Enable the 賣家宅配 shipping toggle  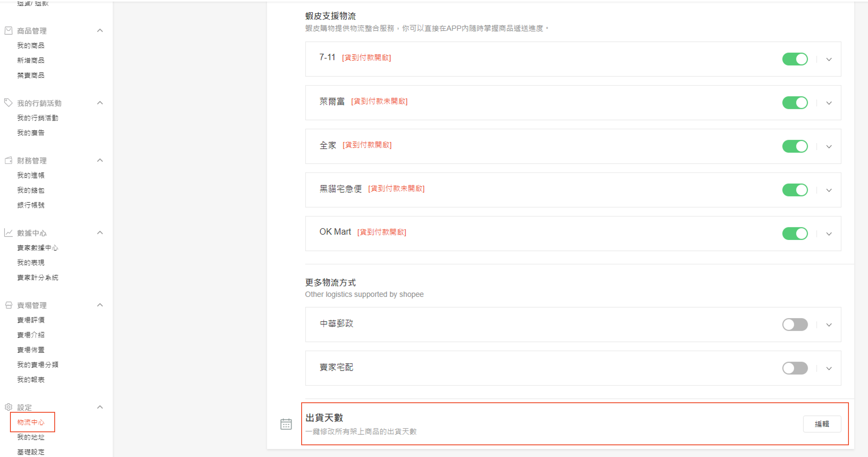(x=795, y=368)
